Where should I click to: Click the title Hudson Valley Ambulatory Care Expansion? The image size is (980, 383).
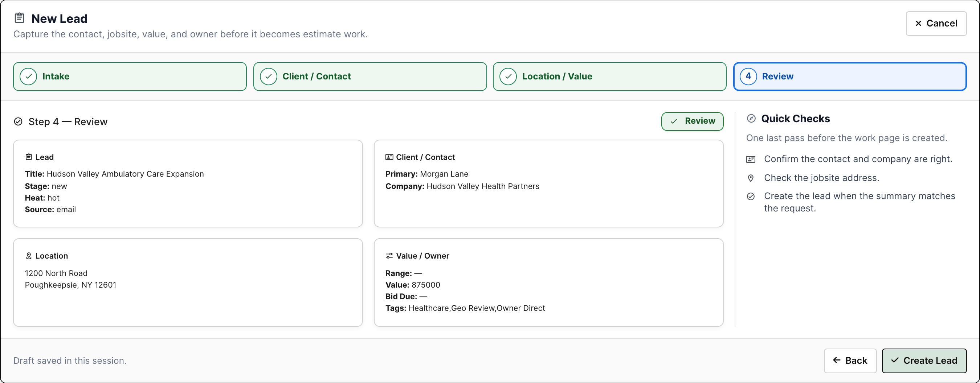click(125, 174)
